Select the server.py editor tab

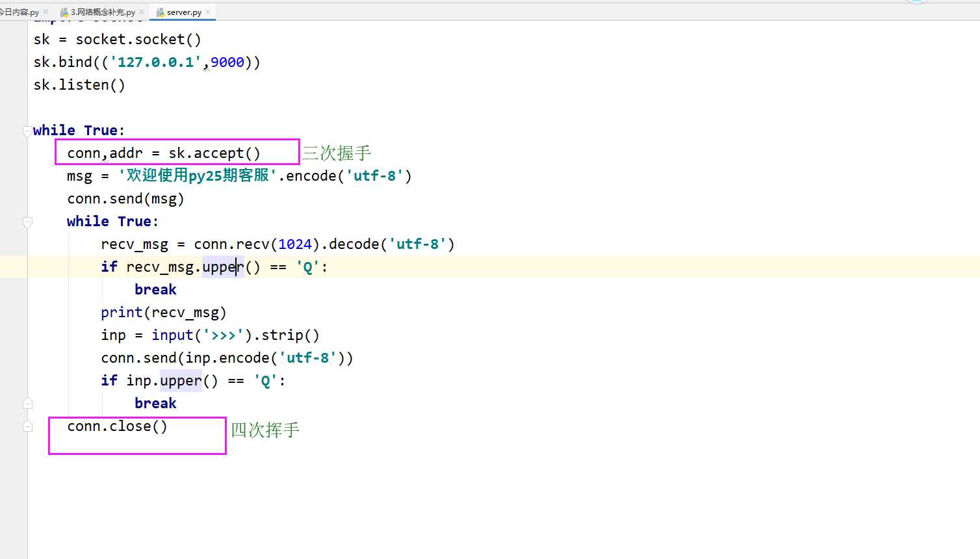(184, 12)
